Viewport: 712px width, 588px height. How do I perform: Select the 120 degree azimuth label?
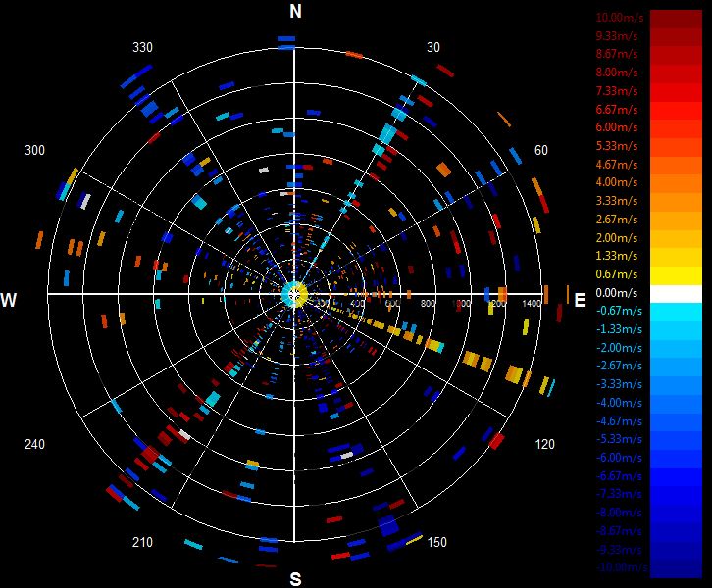545,444
